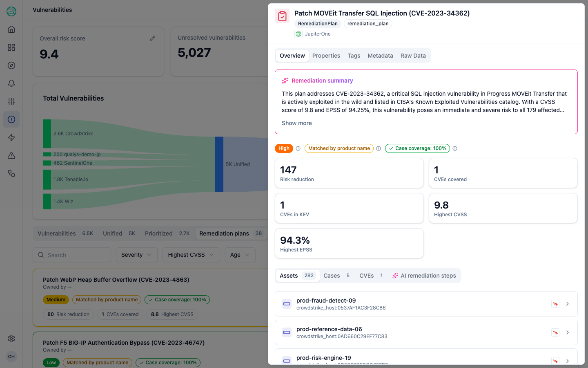Open the sliders controls icon in the sidebar
The width and height of the screenshot is (588, 368).
click(11, 101)
